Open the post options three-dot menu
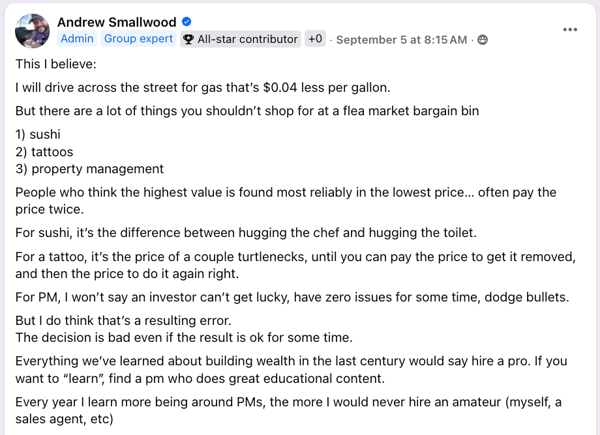The width and height of the screenshot is (600, 435). tap(570, 29)
